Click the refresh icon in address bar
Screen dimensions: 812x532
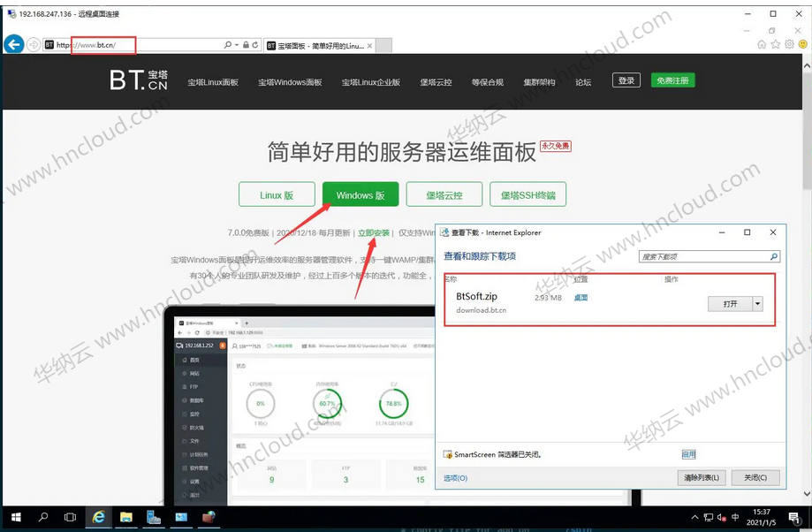pos(255,45)
